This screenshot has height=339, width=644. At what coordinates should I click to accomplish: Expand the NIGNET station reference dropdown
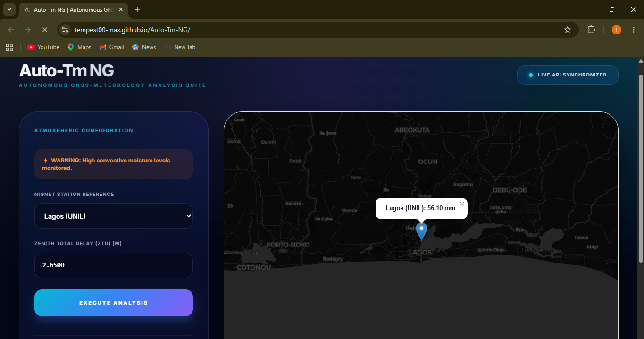coord(114,216)
